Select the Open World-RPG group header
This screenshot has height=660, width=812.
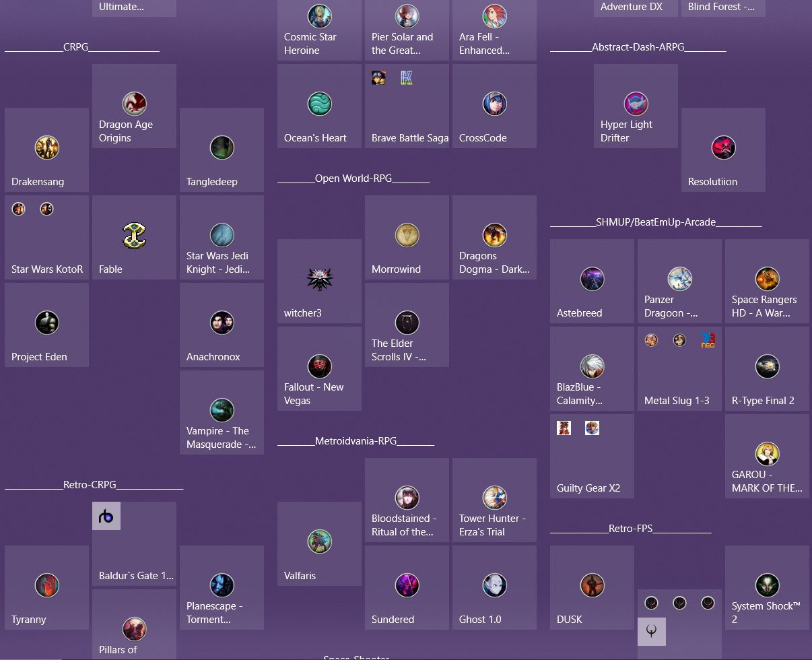(x=353, y=178)
